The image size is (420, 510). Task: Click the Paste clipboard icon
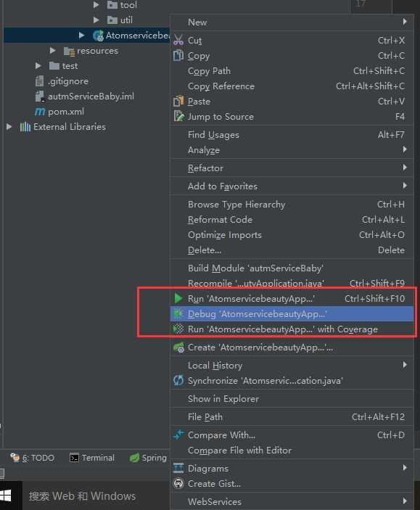(x=178, y=101)
